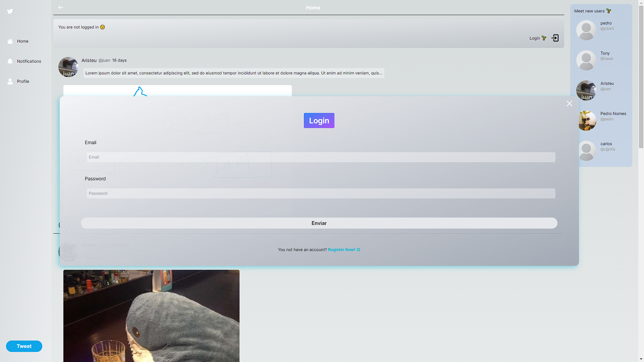Open the Profile menu item
Screen dimensions: 644x362
[23, 81]
